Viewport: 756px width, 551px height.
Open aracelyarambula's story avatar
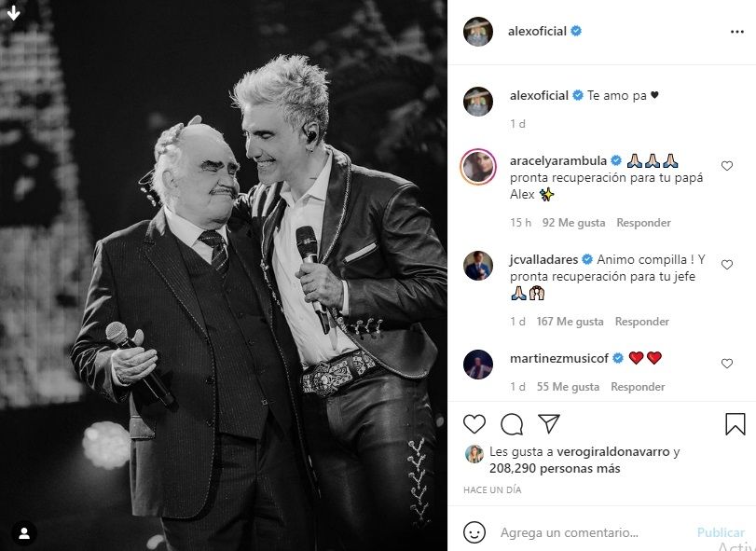(478, 167)
